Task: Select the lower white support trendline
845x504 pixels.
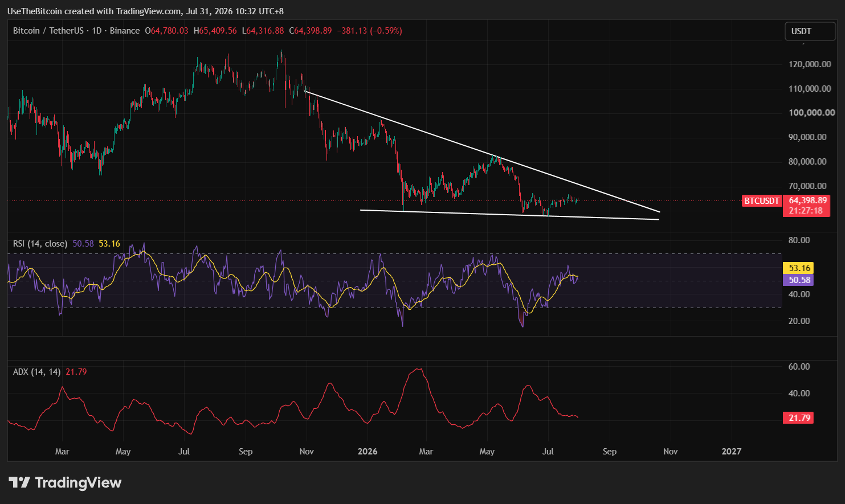Action: (510, 215)
